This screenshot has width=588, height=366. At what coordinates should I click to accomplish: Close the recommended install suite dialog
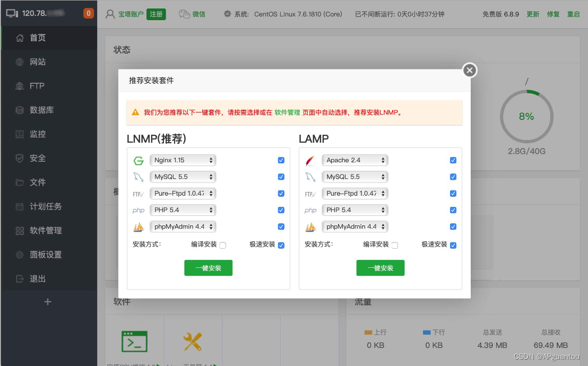pyautogui.click(x=470, y=70)
